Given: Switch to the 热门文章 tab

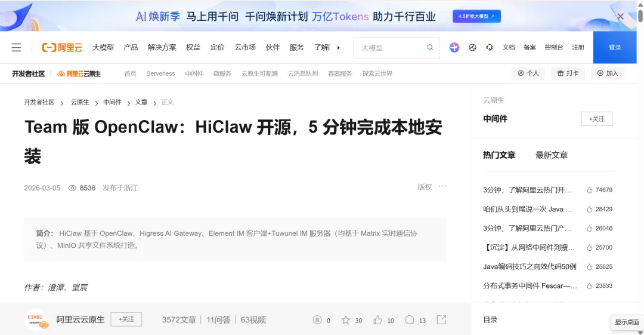Looking at the screenshot, I should point(499,155).
